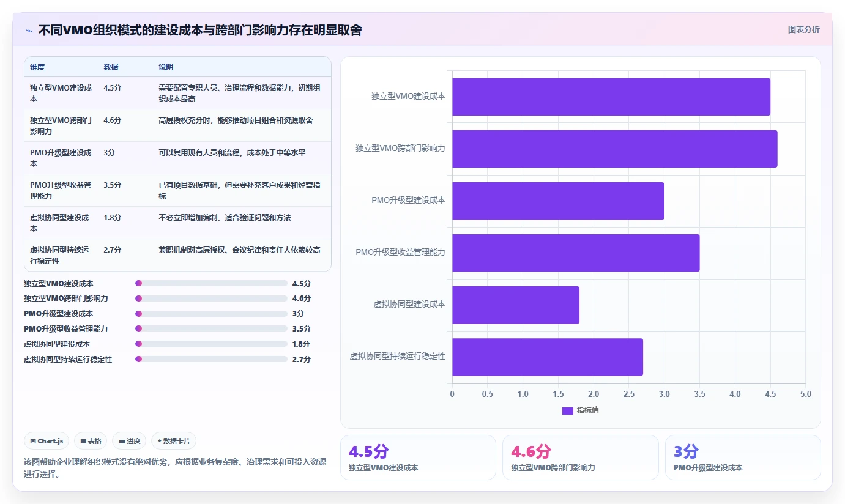Click the PMO升级型收益管理能力 table row label
Viewport: 845px width, 504px height.
(x=61, y=190)
